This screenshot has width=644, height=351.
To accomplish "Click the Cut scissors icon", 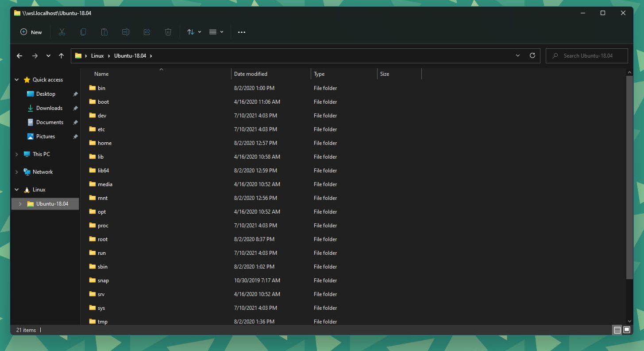I will (62, 32).
